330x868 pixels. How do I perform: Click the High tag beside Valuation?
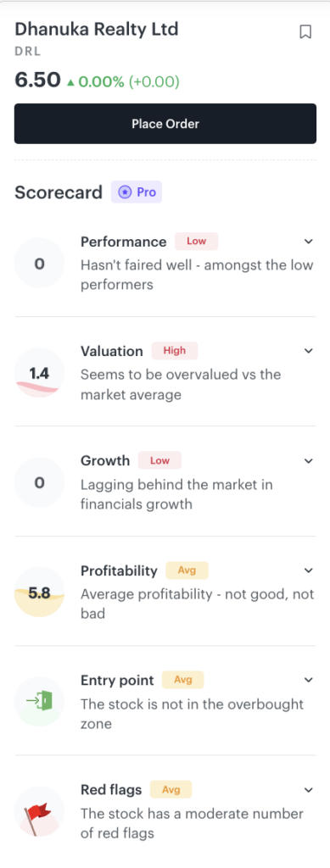pyautogui.click(x=175, y=351)
